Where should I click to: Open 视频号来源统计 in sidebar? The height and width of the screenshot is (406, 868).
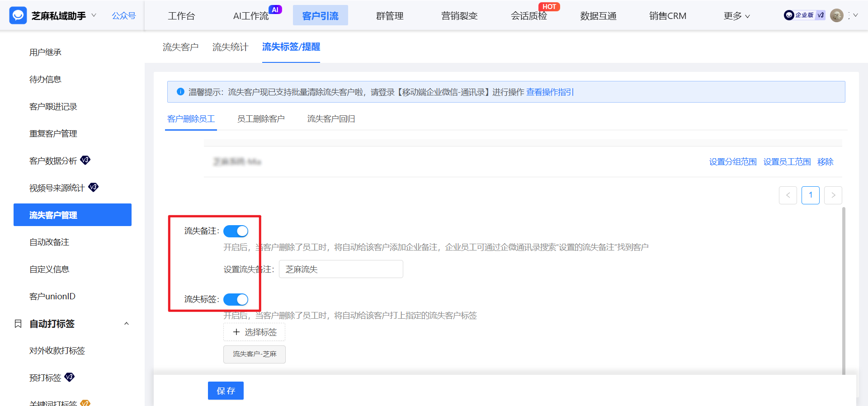[x=57, y=188]
